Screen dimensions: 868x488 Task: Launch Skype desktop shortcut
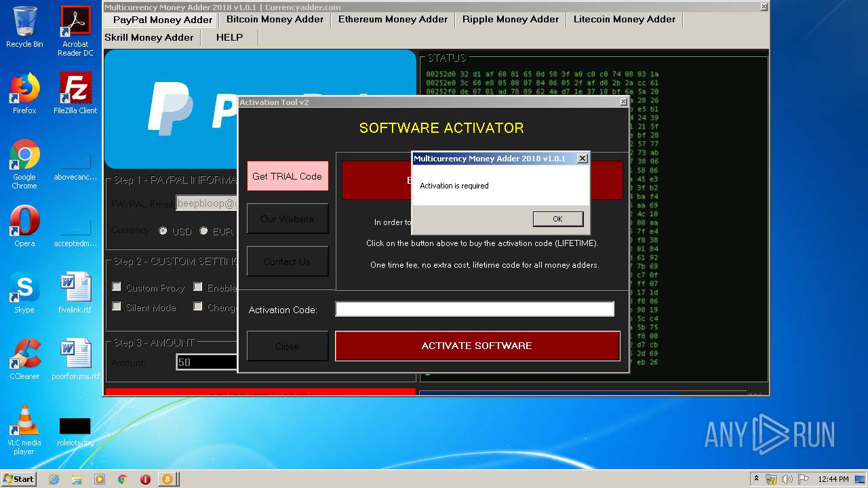pyautogui.click(x=24, y=293)
